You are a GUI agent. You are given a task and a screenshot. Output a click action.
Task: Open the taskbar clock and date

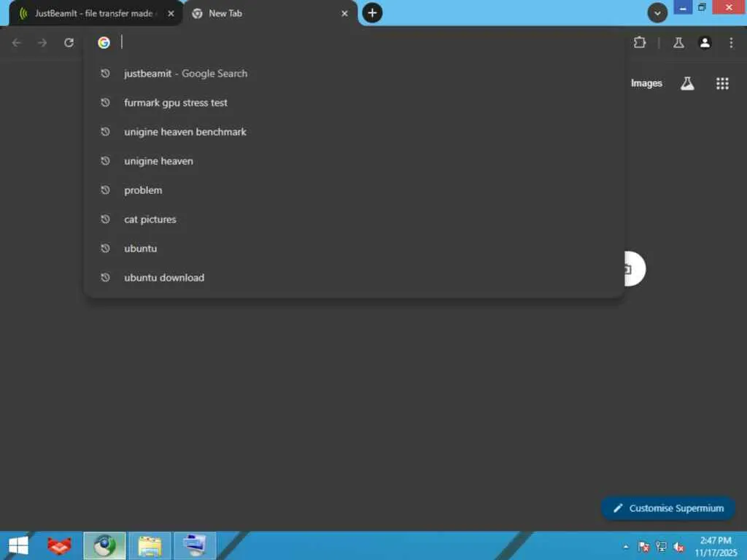(x=716, y=546)
